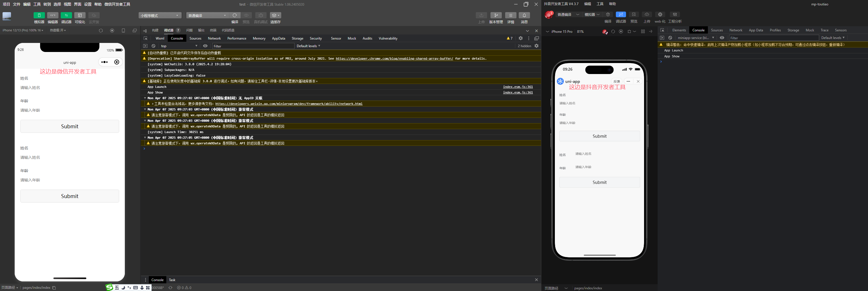
Task: Open Douyin 工程分析 project analysis icon
Action: tap(675, 14)
